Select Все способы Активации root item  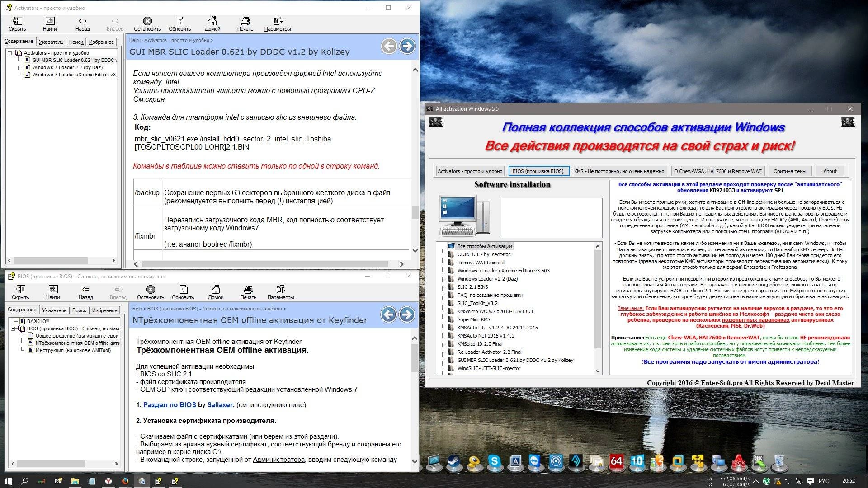(484, 246)
